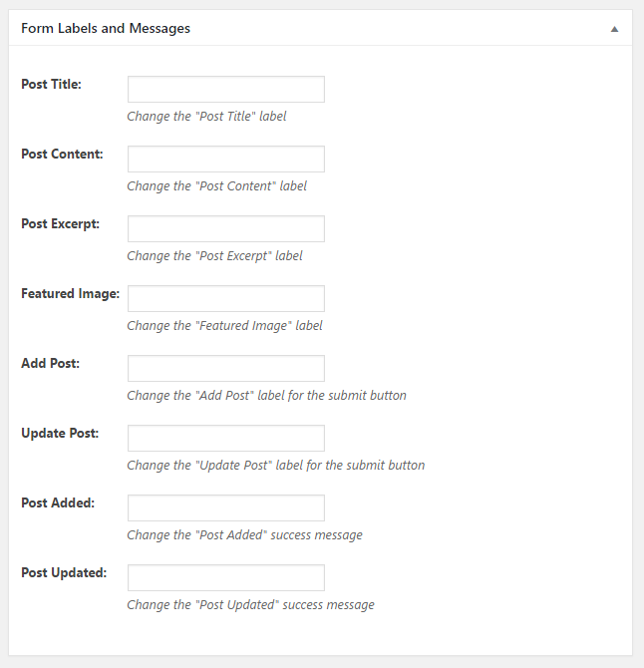The height and width of the screenshot is (668, 644).
Task: Click the bold Post Added label
Action: (58, 502)
